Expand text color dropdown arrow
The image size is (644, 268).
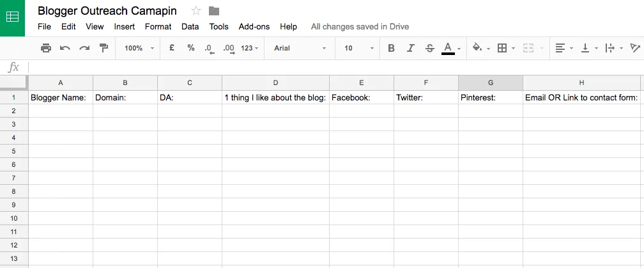(x=459, y=49)
